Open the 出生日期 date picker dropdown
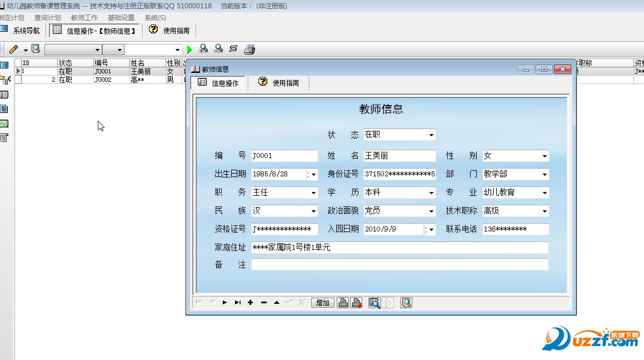The width and height of the screenshot is (644, 360). 314,175
